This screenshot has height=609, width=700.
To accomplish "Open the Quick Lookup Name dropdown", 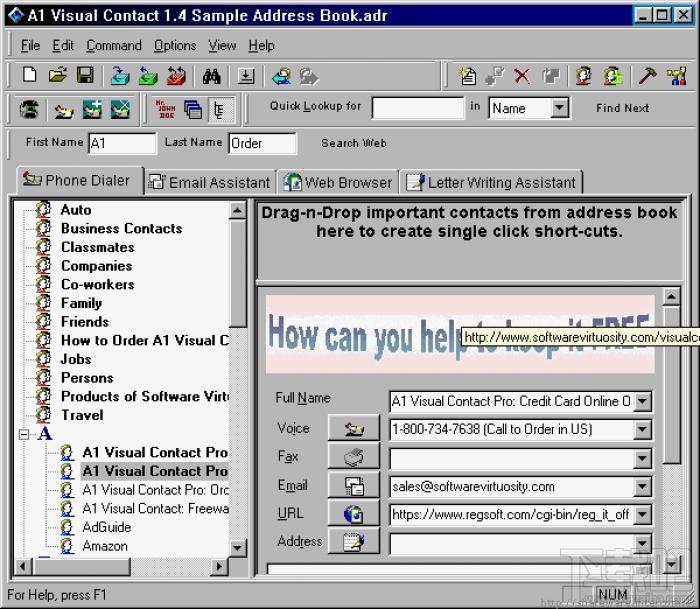I will pyautogui.click(x=558, y=108).
